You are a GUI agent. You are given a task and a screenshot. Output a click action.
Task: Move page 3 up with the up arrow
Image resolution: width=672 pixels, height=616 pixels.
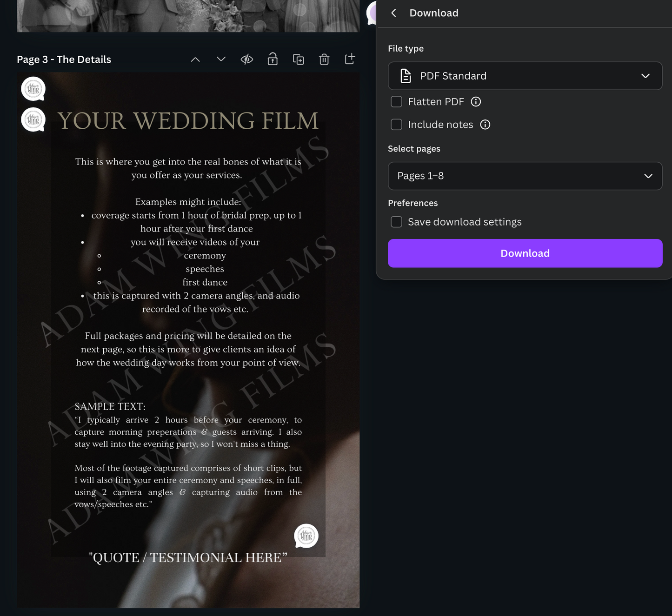click(x=195, y=60)
